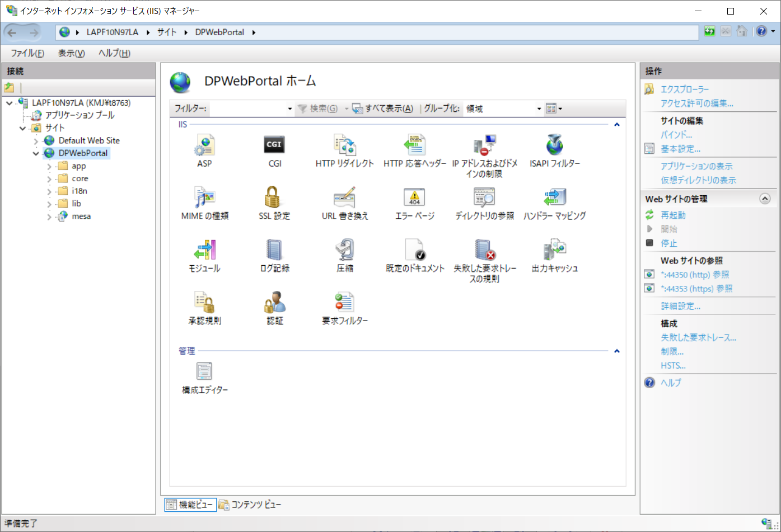Viewport: 781px width, 532px height.
Task: Open the HSTS... action link
Action: (x=673, y=366)
